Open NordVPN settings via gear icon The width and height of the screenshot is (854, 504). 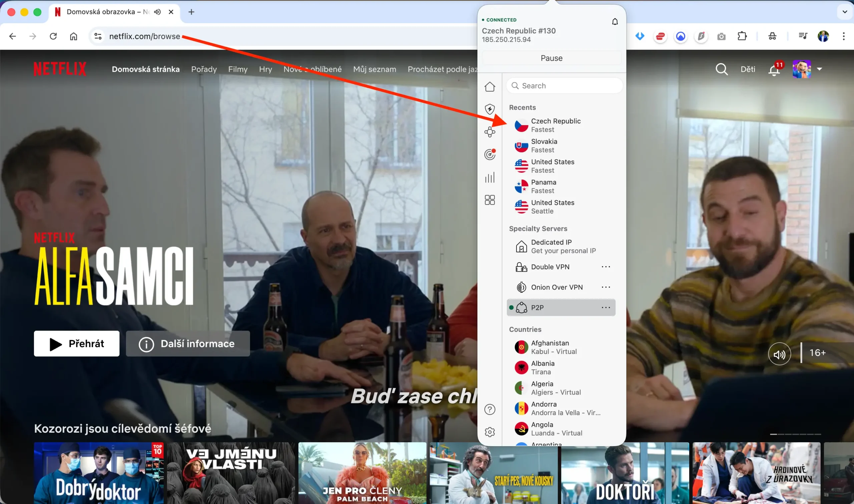point(490,432)
